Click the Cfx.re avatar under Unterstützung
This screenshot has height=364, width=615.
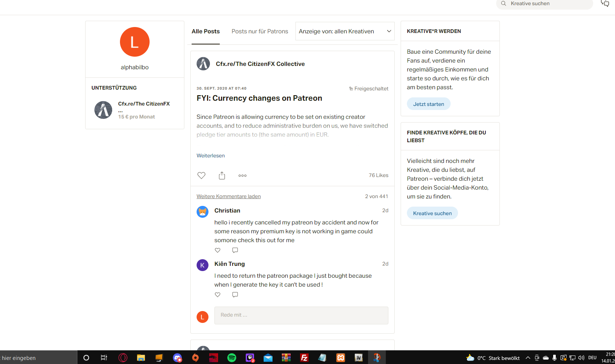[x=103, y=110]
